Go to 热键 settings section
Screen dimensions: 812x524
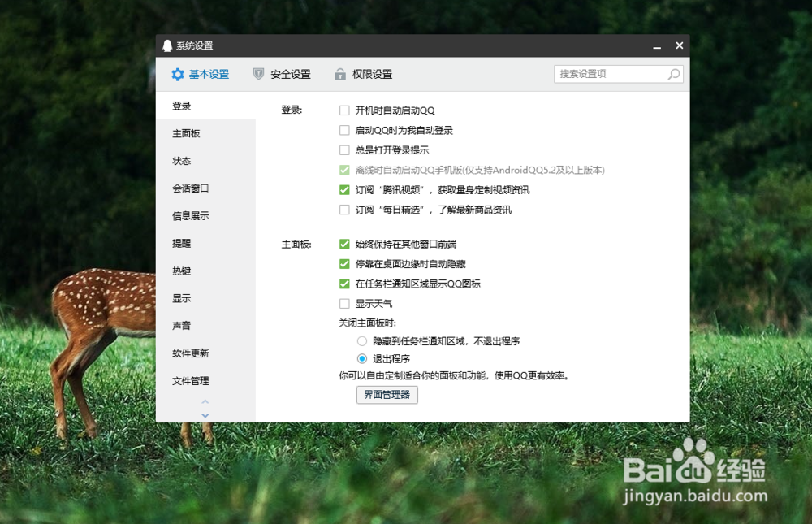coord(205,271)
